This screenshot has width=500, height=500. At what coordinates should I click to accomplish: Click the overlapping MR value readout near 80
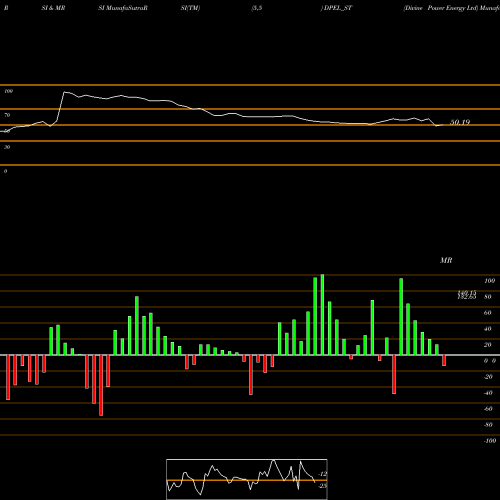467,295
